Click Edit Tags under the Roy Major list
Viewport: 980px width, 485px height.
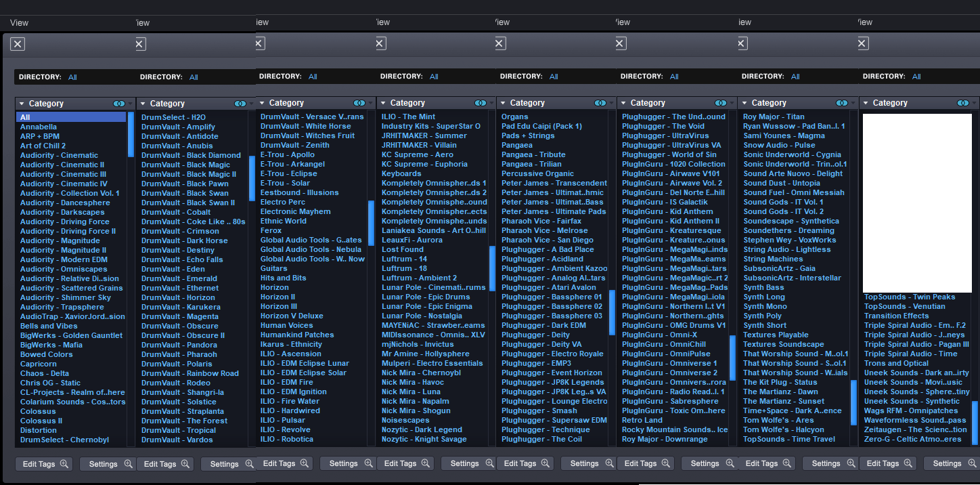click(x=766, y=463)
